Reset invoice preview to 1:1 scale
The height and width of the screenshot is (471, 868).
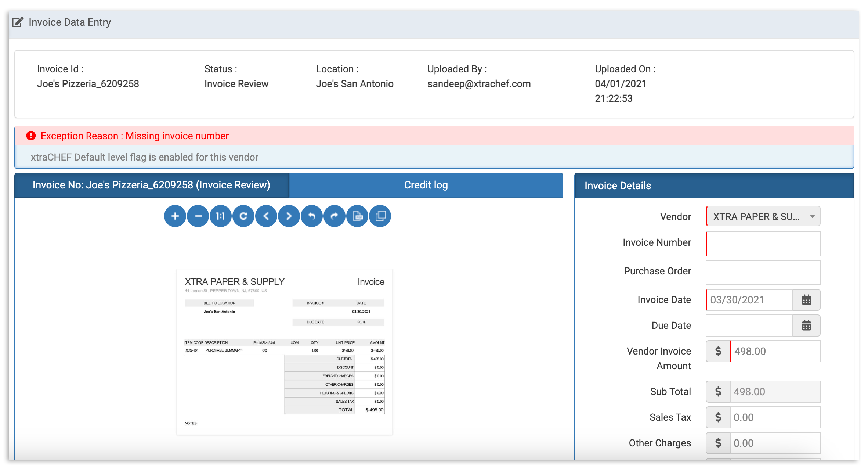pyautogui.click(x=220, y=216)
